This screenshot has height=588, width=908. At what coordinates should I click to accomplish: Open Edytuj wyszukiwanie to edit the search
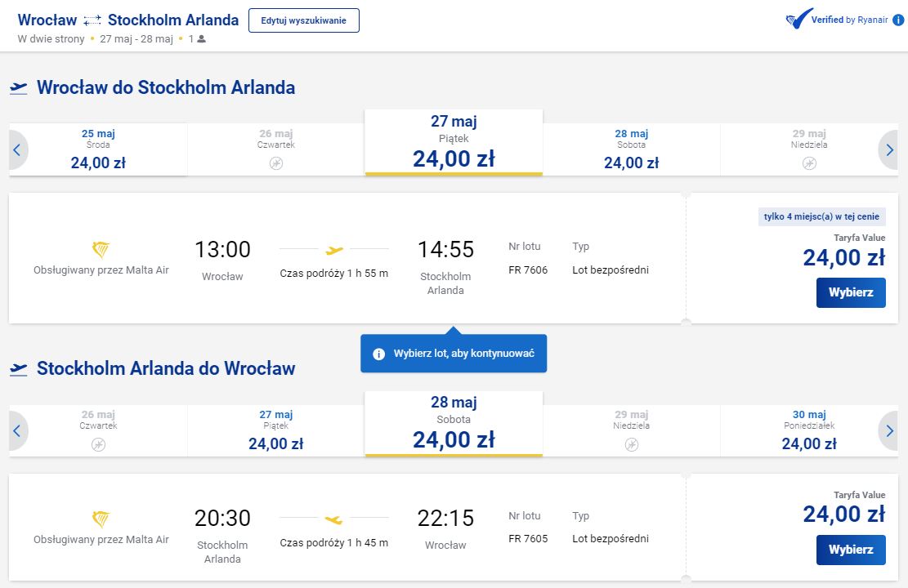(x=304, y=20)
